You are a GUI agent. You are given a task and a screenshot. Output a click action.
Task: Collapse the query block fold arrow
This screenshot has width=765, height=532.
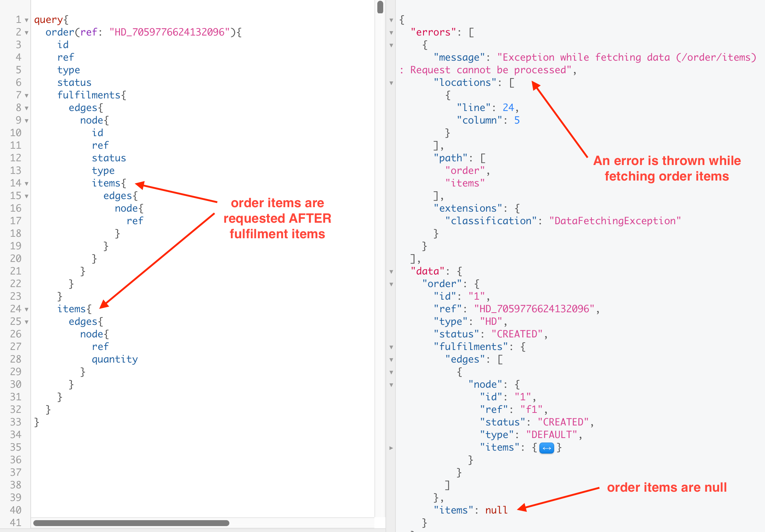27,20
